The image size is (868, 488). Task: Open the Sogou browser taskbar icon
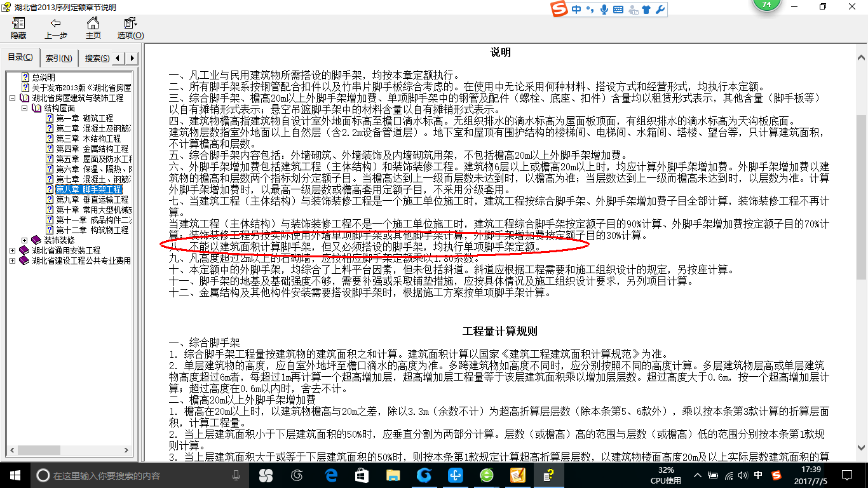point(297,475)
